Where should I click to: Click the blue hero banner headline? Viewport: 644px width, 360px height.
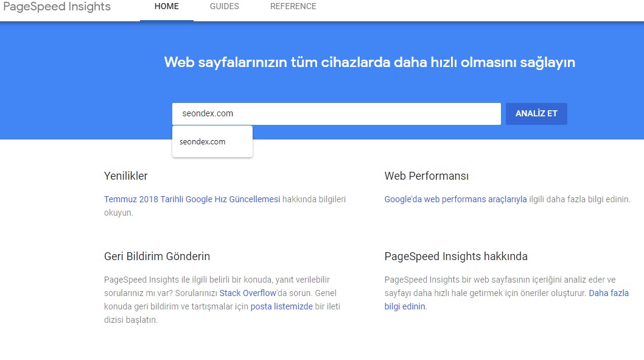coord(370,62)
